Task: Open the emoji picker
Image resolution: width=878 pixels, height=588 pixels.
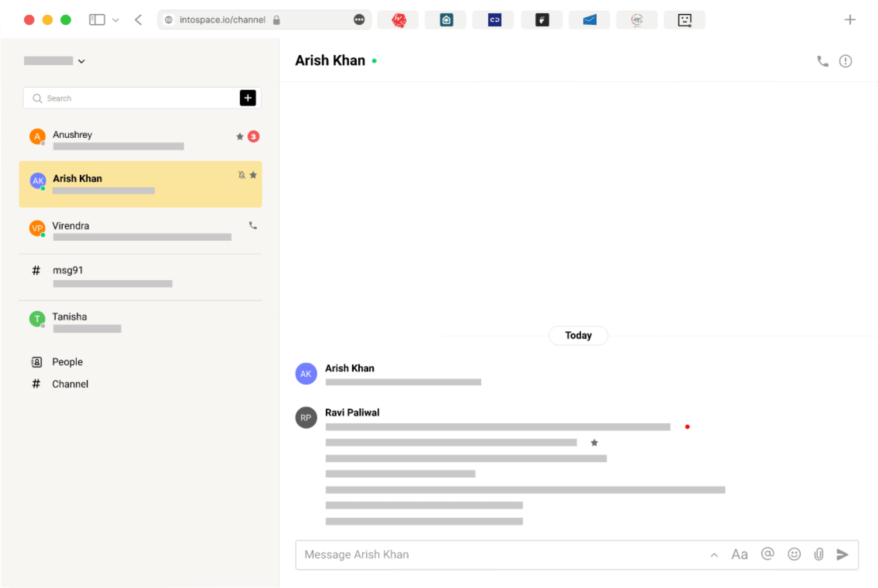Action: [794, 554]
